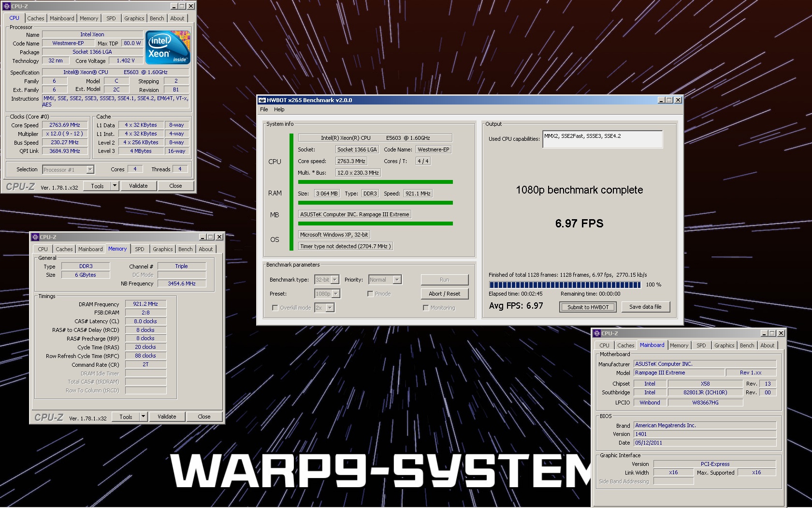
Task: Click CPU-Z title icon in Mainboard window
Action: pyautogui.click(x=597, y=333)
